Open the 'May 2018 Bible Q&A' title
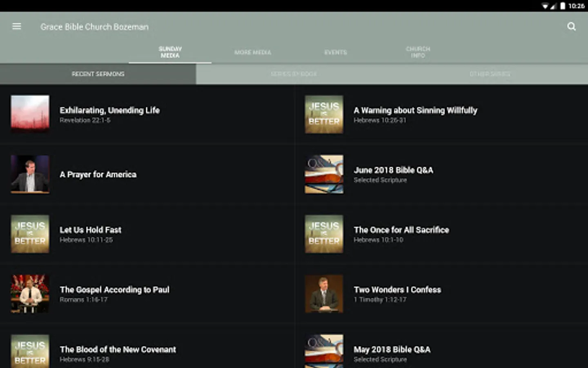 point(392,350)
